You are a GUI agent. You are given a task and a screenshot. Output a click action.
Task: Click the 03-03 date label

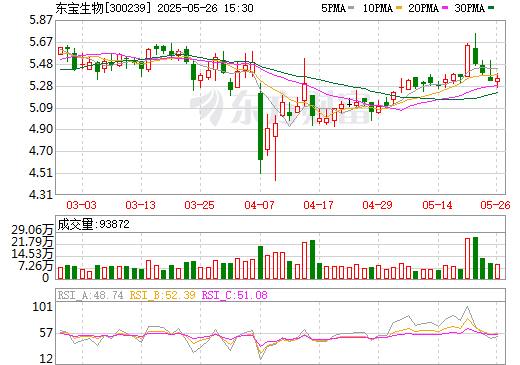point(81,205)
